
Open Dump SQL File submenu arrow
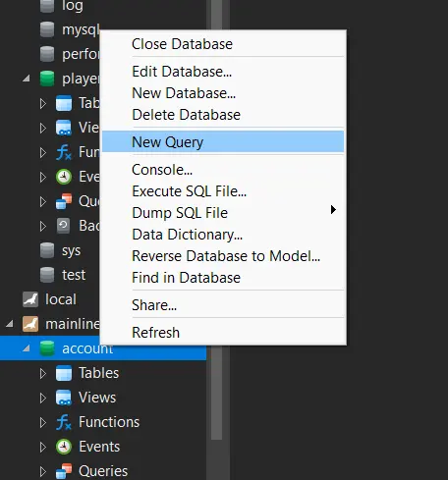[x=333, y=210]
